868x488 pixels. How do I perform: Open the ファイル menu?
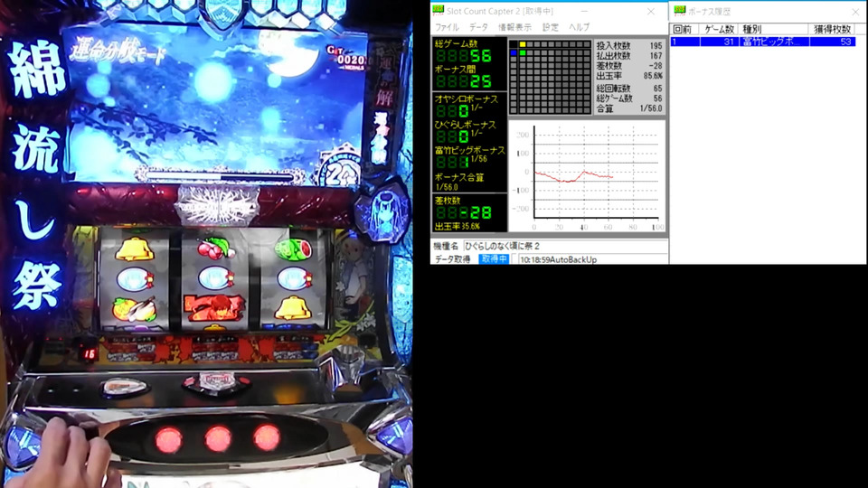pyautogui.click(x=447, y=27)
